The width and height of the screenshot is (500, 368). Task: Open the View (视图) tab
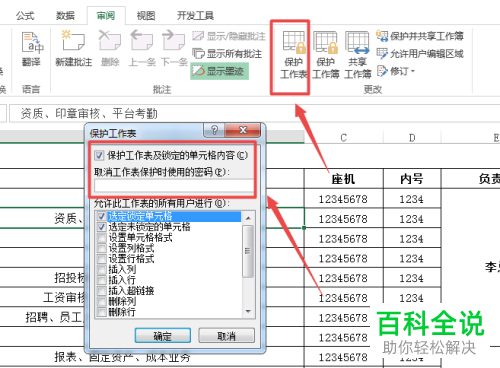pyautogui.click(x=146, y=16)
